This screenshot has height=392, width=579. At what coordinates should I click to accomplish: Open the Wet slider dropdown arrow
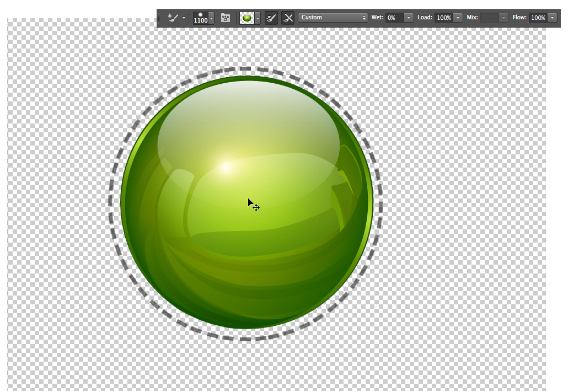point(409,17)
